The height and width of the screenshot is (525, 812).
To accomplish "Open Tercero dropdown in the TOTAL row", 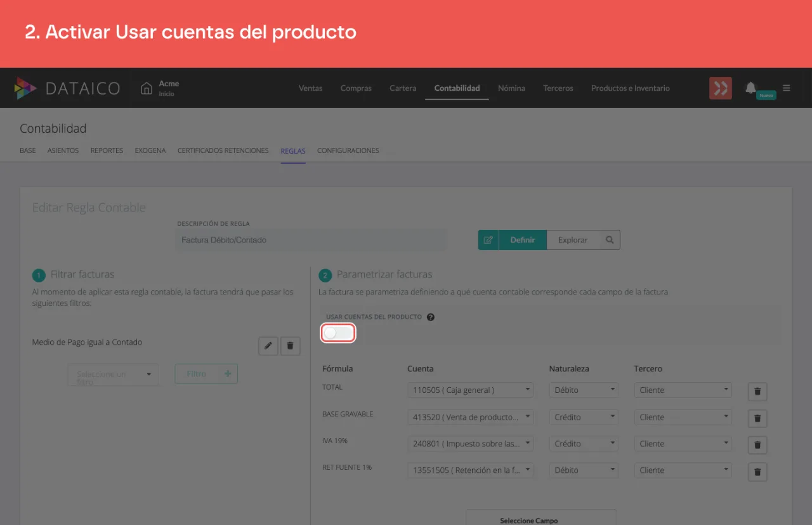I will pyautogui.click(x=683, y=390).
